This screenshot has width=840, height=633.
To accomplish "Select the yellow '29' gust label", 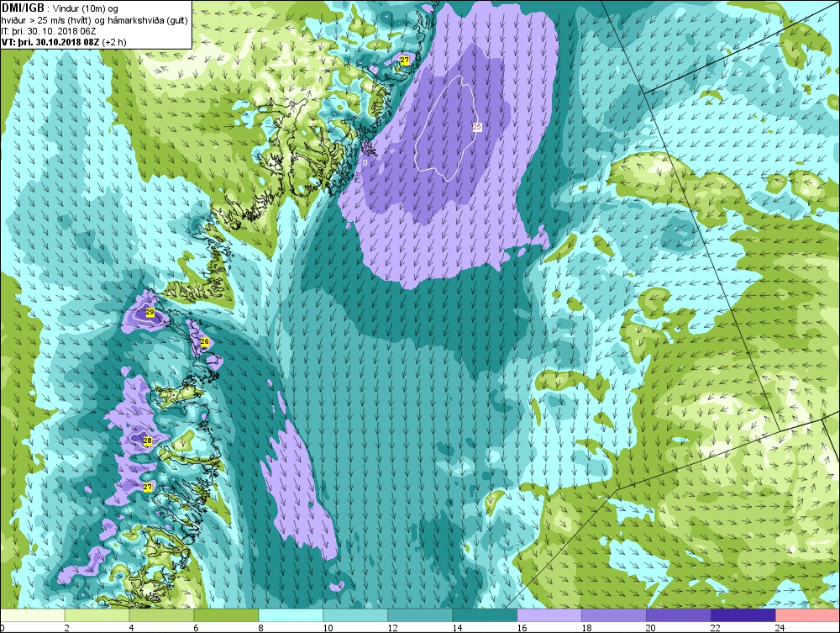I will [150, 313].
